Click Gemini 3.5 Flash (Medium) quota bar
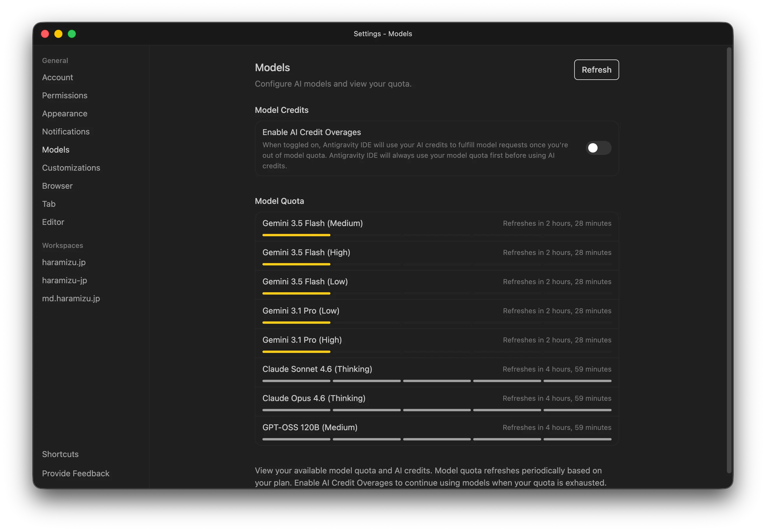 click(x=437, y=235)
